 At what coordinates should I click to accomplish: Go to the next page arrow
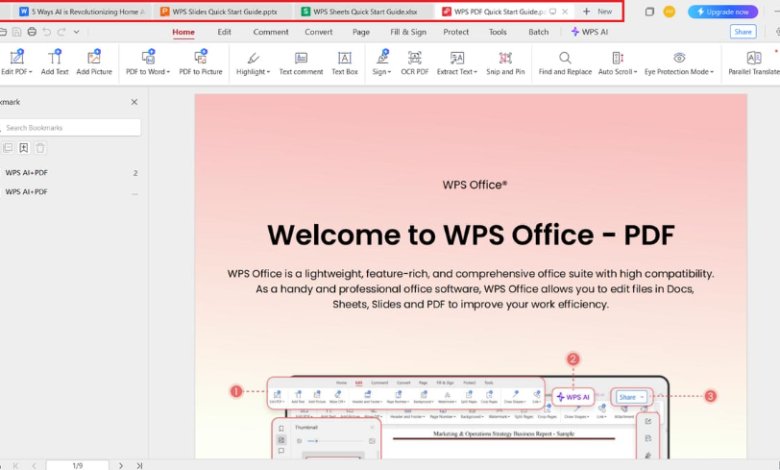coord(121,466)
